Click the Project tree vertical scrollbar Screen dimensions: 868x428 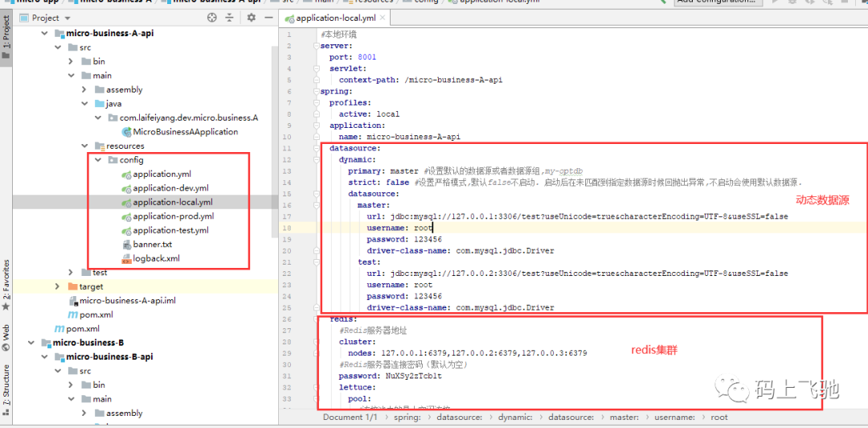(x=276, y=142)
